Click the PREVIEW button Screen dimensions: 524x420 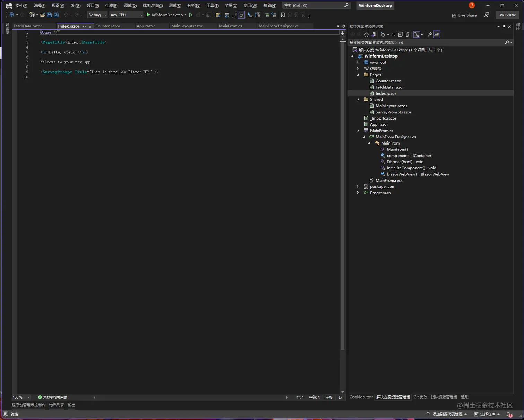508,15
